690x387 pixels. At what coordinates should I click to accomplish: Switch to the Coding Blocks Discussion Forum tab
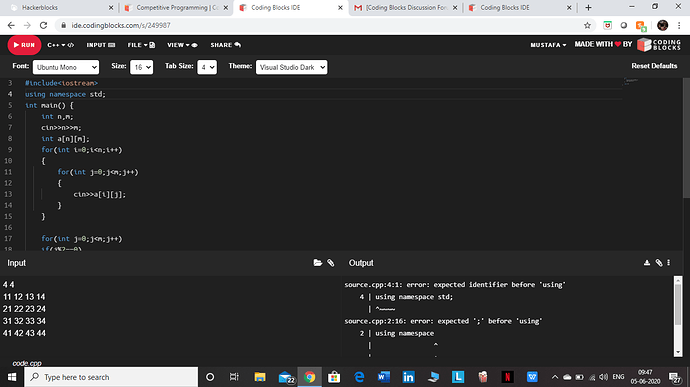click(406, 7)
